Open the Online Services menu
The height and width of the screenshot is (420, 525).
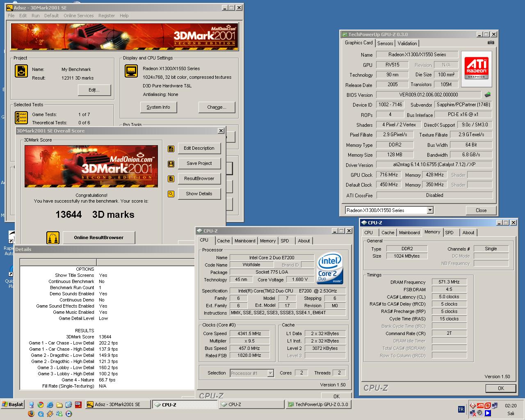click(x=78, y=16)
